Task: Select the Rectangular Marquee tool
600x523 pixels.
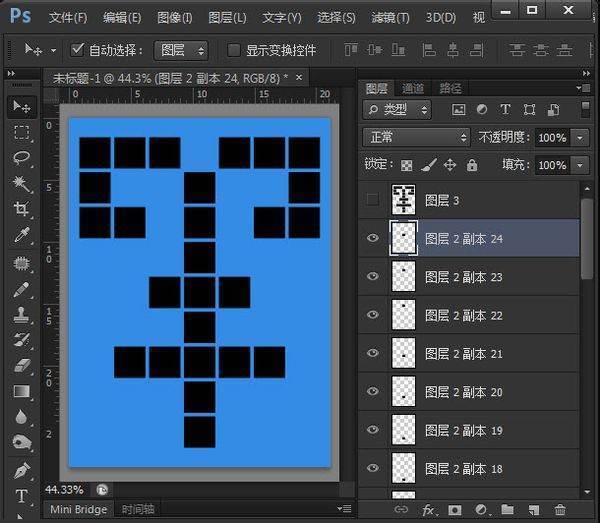Action: [21, 132]
